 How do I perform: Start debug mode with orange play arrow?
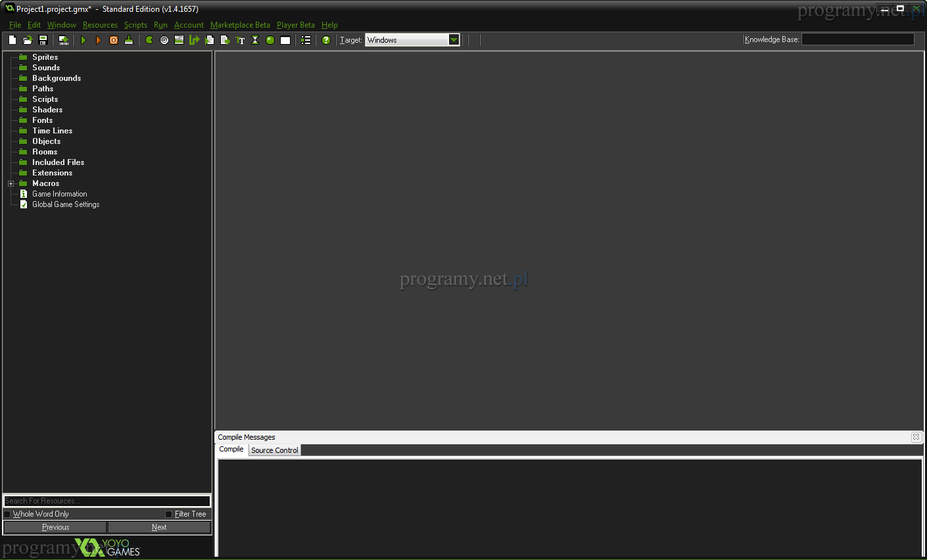pos(99,40)
